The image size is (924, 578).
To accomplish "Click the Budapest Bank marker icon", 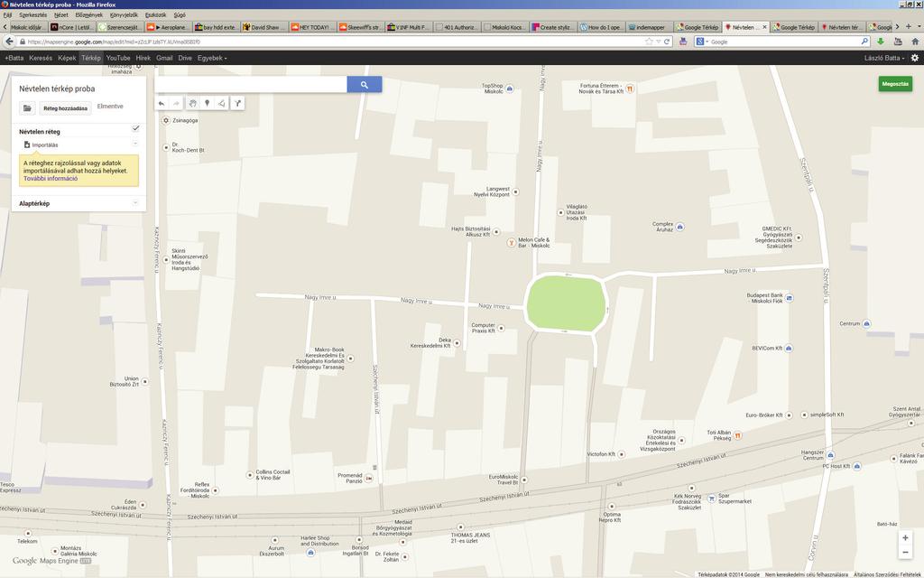I will pos(789,298).
